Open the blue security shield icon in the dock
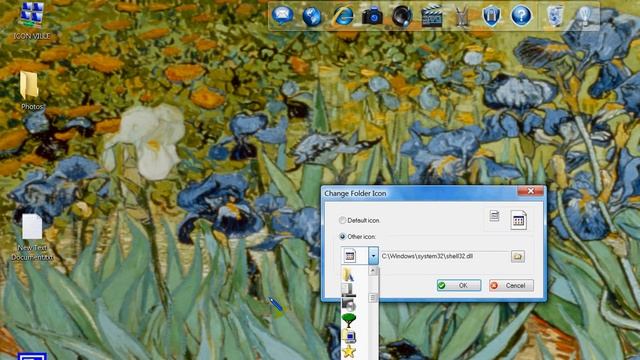Image resolution: width=640 pixels, height=360 pixels. [491, 16]
